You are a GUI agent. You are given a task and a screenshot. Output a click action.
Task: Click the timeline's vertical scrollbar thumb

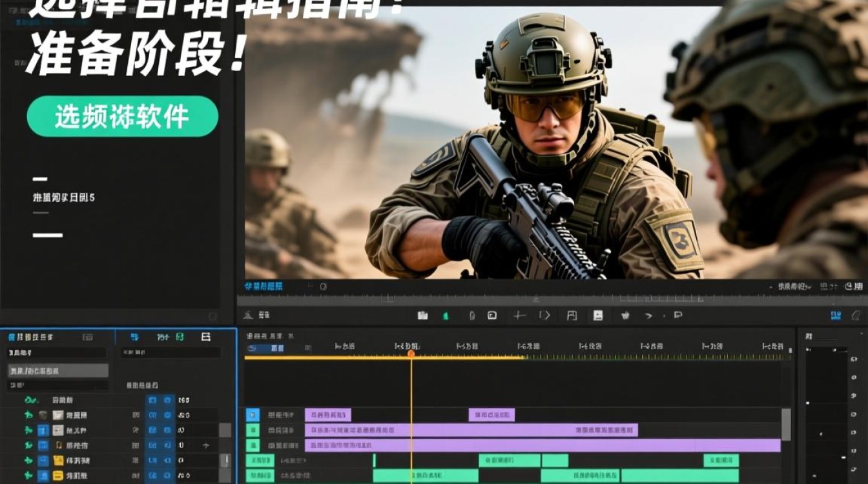(786, 424)
